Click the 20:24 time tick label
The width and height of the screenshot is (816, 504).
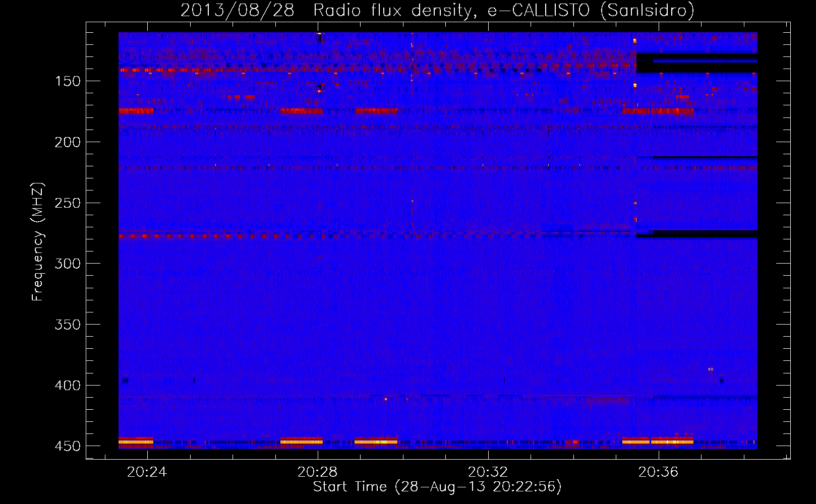point(147,472)
